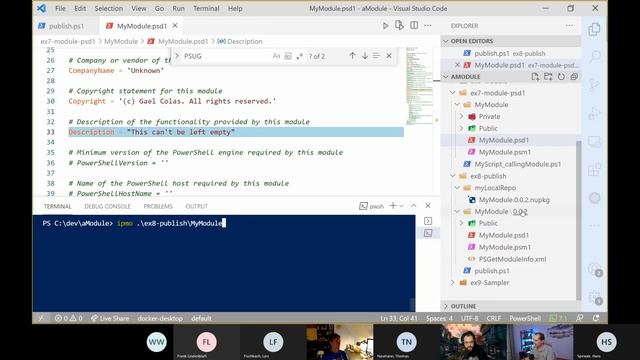Open the Terminal menu
The width and height of the screenshot is (640, 360).
(x=206, y=8)
